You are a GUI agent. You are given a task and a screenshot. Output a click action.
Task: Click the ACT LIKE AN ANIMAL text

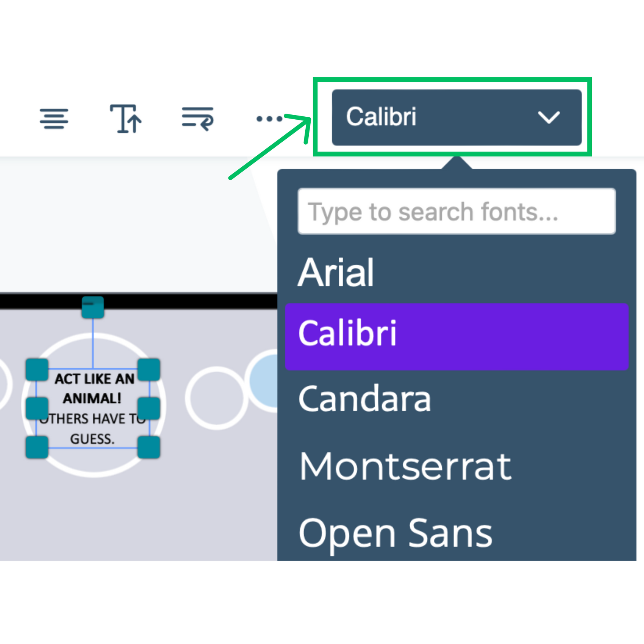click(x=94, y=389)
